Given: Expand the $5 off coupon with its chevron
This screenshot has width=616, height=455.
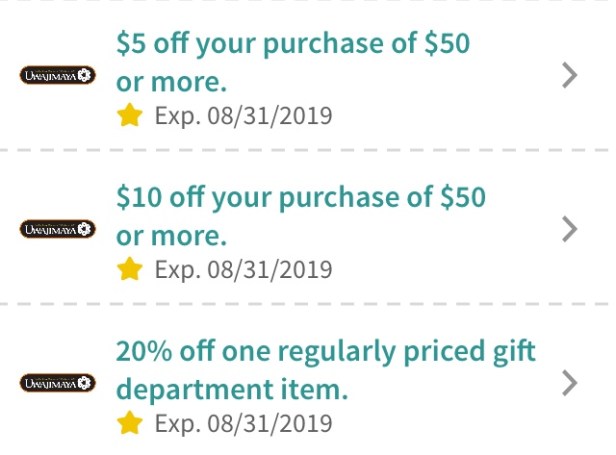Looking at the screenshot, I should point(570,76).
